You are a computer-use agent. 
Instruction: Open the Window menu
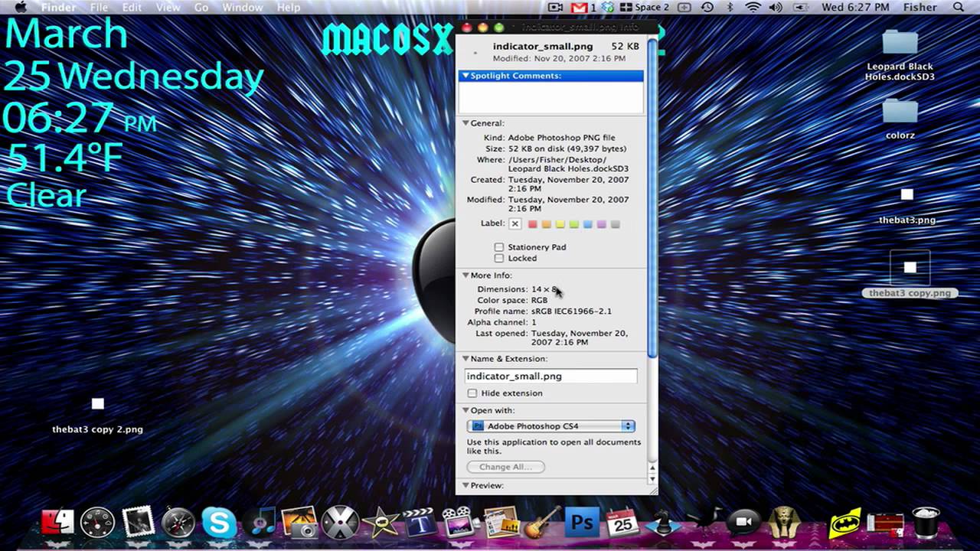243,7
